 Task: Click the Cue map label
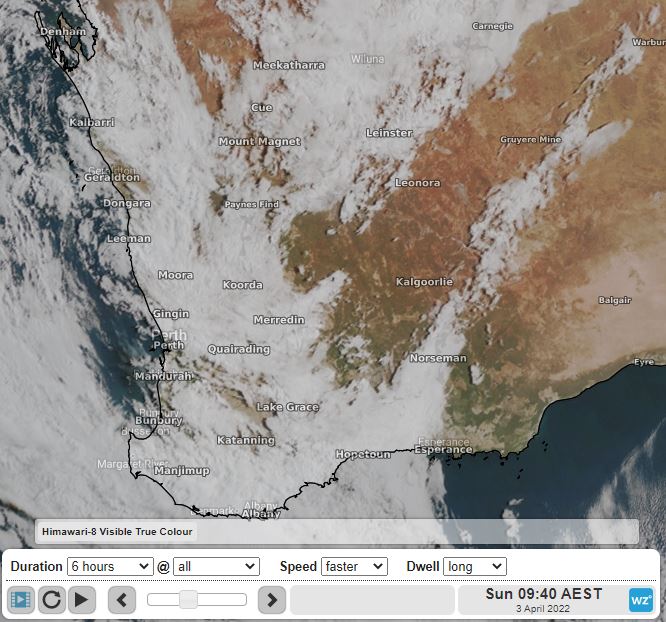click(x=262, y=107)
